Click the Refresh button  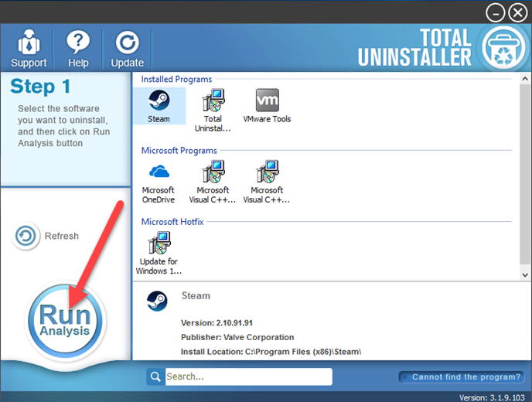[46, 236]
